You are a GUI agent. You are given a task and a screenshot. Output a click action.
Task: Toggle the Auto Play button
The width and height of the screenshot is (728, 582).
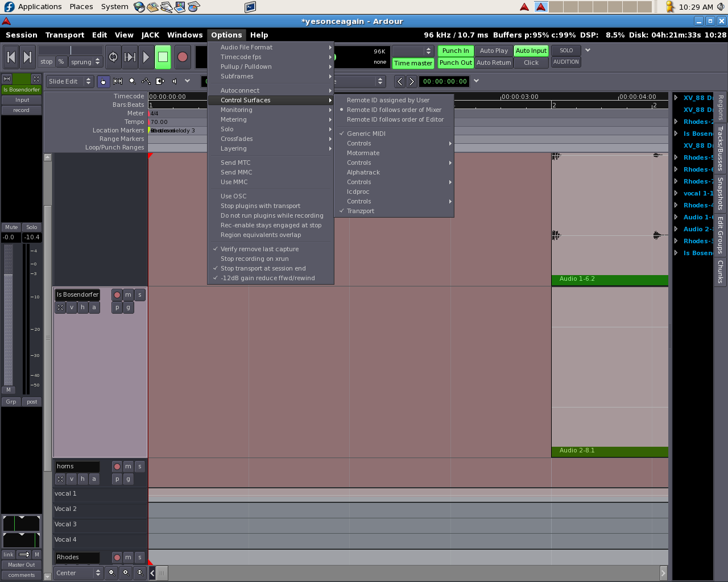click(494, 51)
